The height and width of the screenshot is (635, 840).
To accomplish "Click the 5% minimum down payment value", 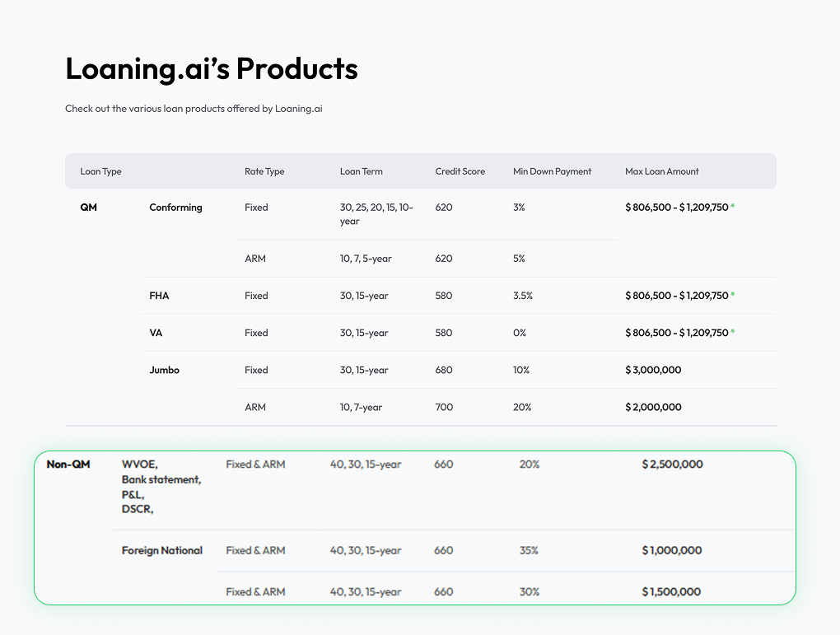I will tap(519, 259).
